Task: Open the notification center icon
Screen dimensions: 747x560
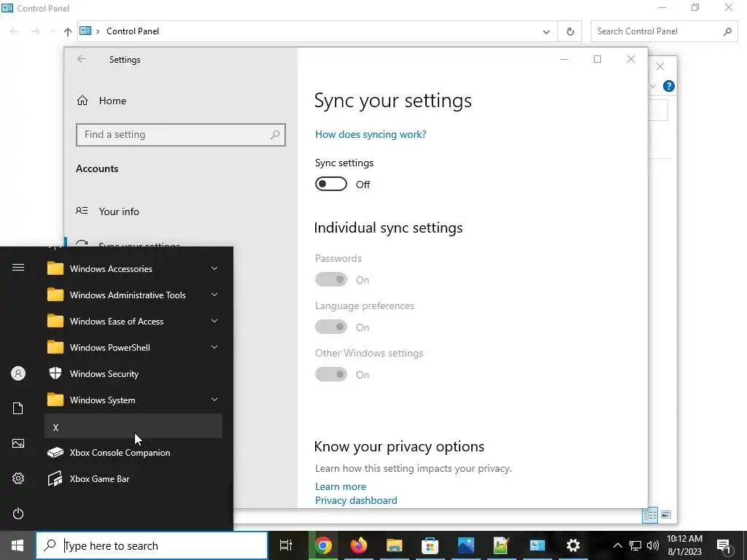Action: (724, 546)
